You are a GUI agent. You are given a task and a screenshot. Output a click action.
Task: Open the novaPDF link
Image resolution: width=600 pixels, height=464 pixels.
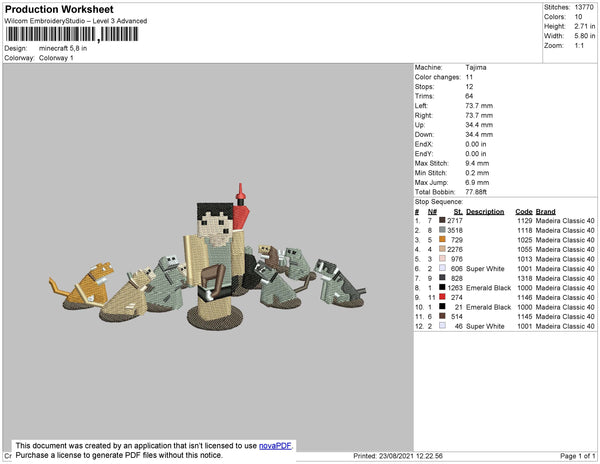point(275,446)
